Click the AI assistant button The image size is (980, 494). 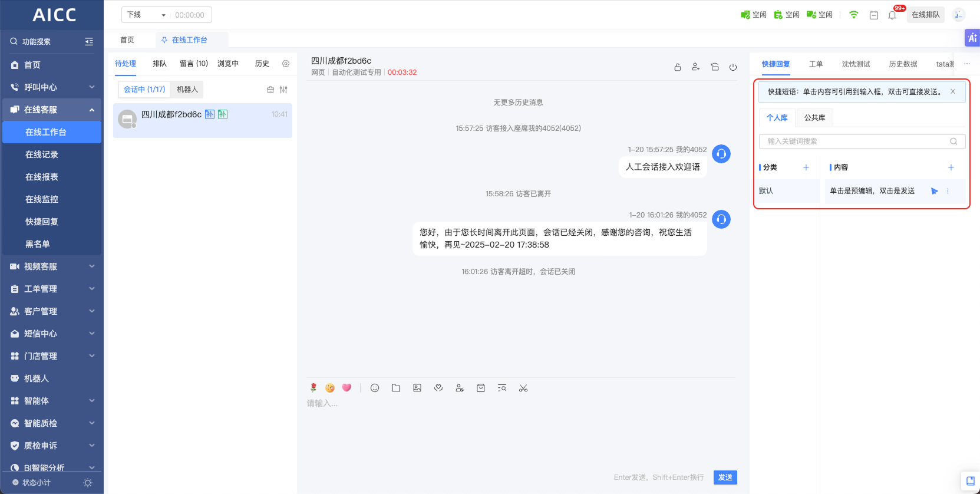click(972, 38)
